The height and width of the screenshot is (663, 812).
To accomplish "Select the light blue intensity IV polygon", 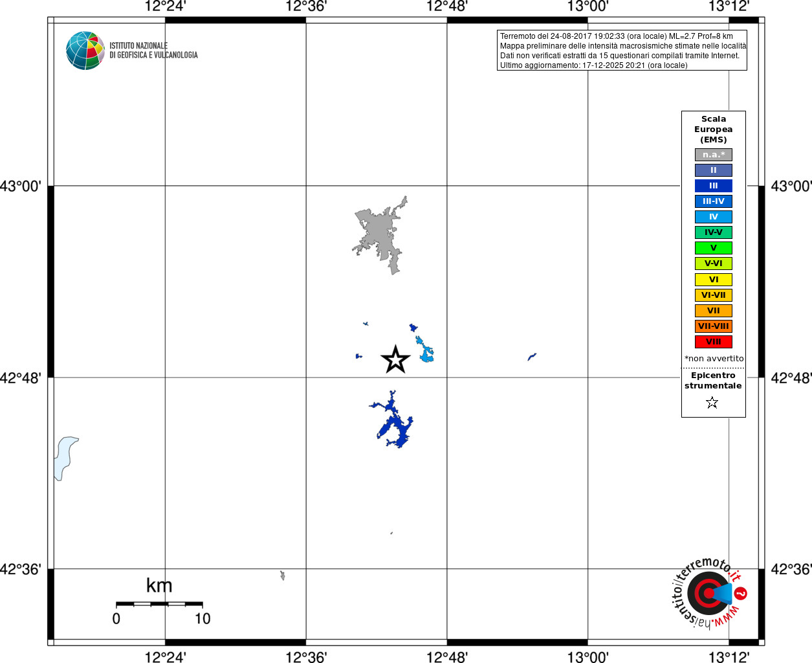I will click(x=425, y=350).
